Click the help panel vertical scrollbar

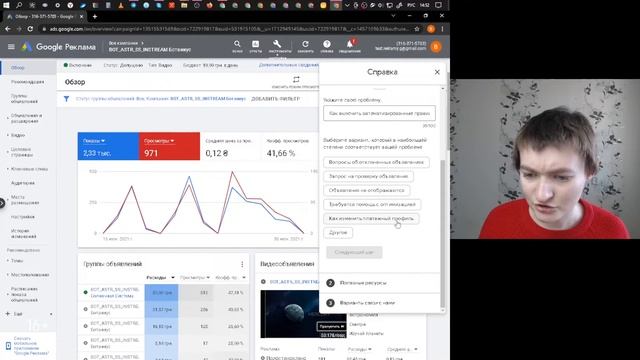tap(443, 233)
